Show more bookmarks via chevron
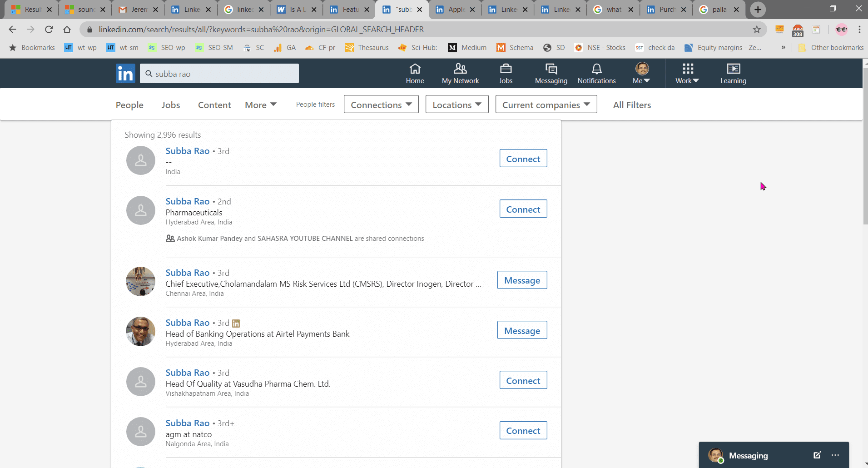Image resolution: width=868 pixels, height=468 pixels. pos(783,47)
